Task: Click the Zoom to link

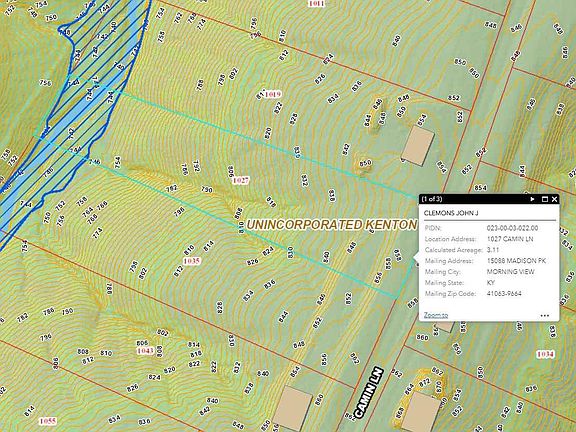Action: click(x=436, y=315)
